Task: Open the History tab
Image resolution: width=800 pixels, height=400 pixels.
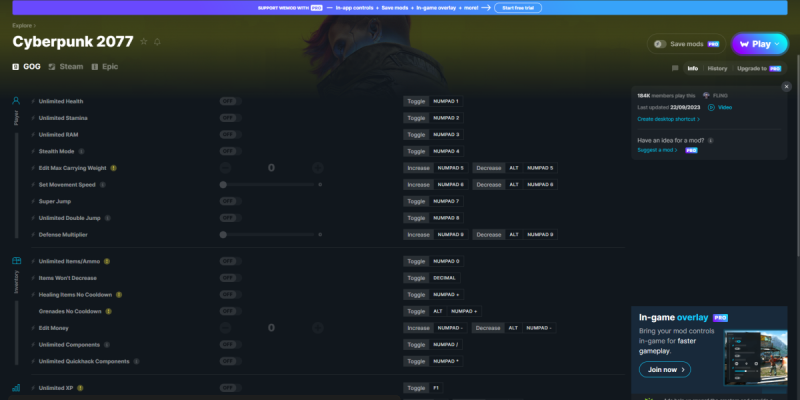Action: (717, 68)
